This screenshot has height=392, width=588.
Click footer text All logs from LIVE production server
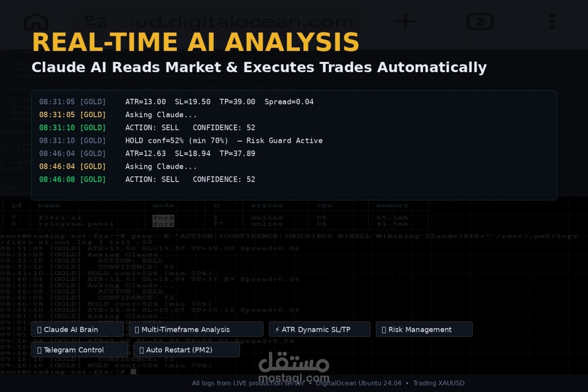tap(248, 383)
